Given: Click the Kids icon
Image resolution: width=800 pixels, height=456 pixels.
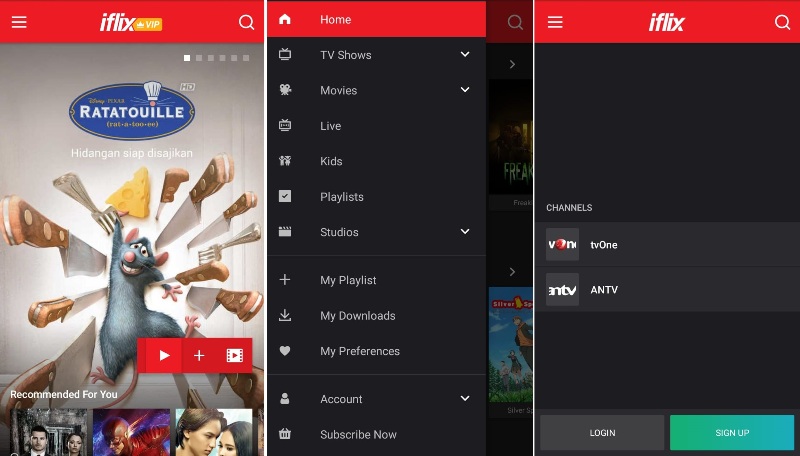Looking at the screenshot, I should [285, 161].
